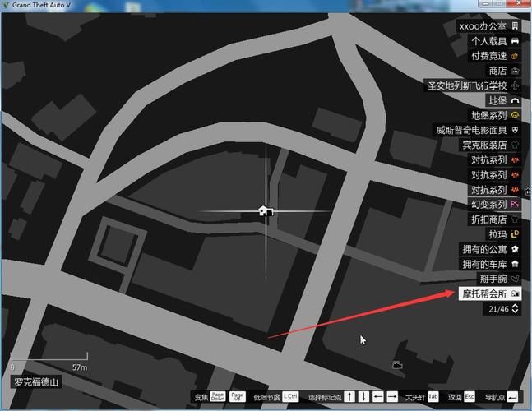Screen dimensions: 532x411
Task: Select the car icon next to 个人载具
Action: click(x=515, y=41)
